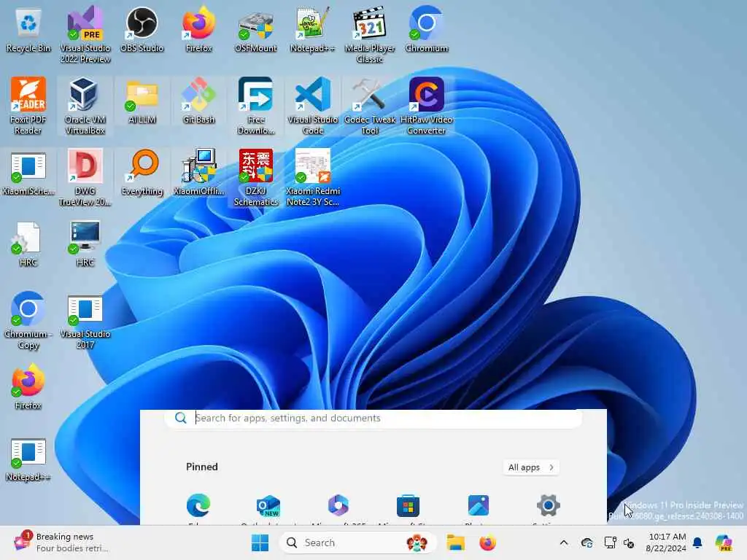This screenshot has height=560, width=747.
Task: Open Breaking news widget on taskbar
Action: click(62, 542)
